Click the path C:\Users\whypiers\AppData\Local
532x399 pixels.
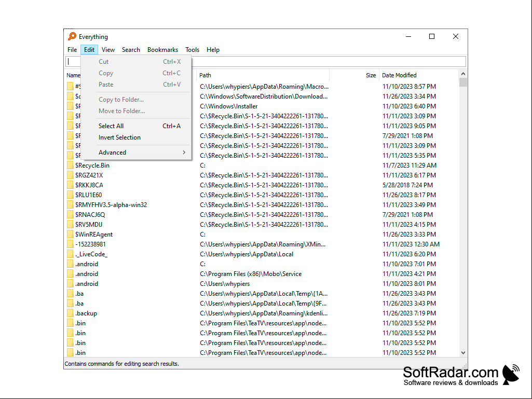coord(247,254)
